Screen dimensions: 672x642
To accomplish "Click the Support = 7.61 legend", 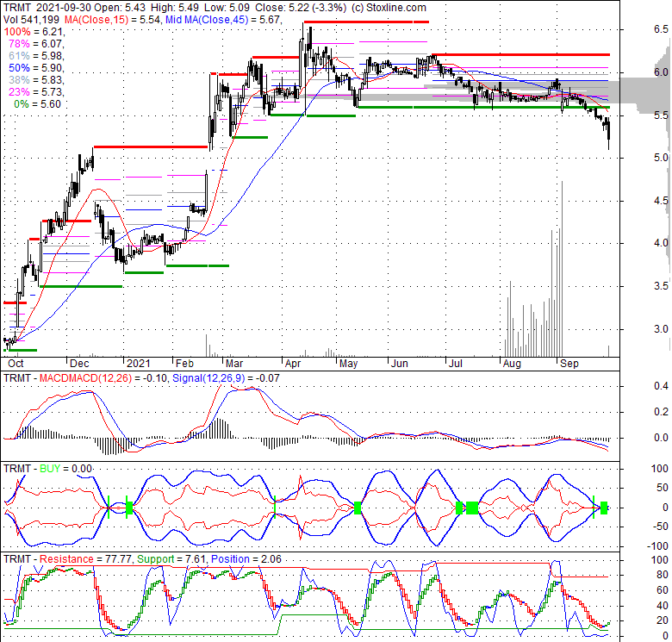I will [171, 559].
